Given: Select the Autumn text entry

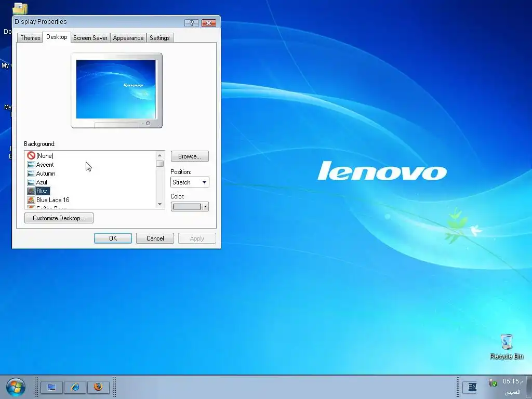Looking at the screenshot, I should pos(46,174).
